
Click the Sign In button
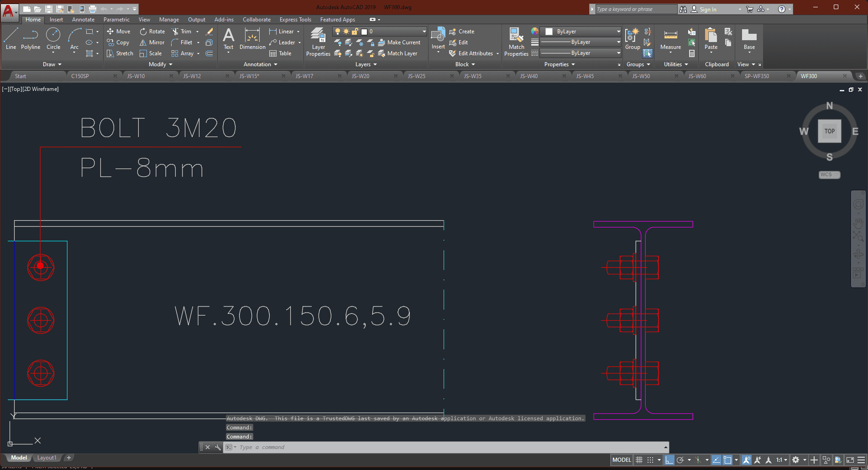[x=708, y=9]
